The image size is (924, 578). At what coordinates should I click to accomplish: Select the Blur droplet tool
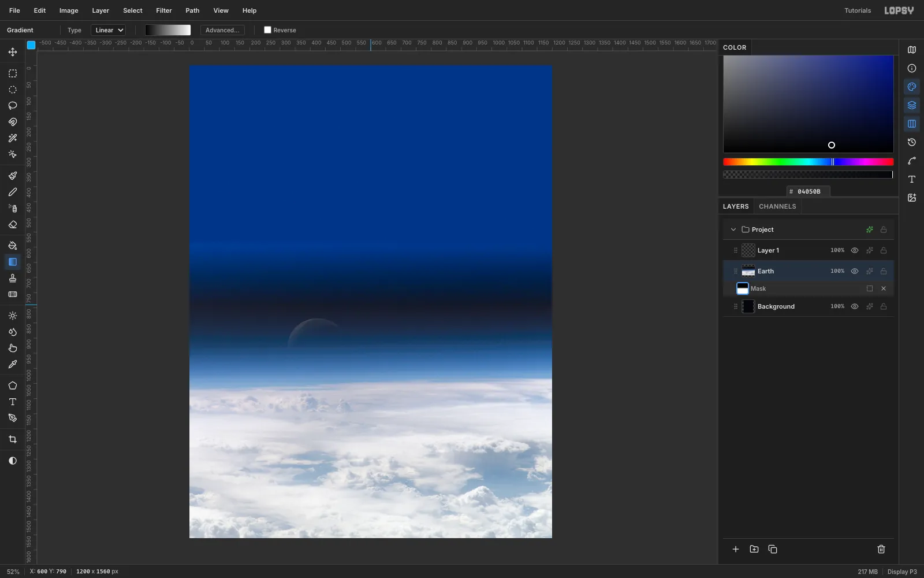click(13, 332)
